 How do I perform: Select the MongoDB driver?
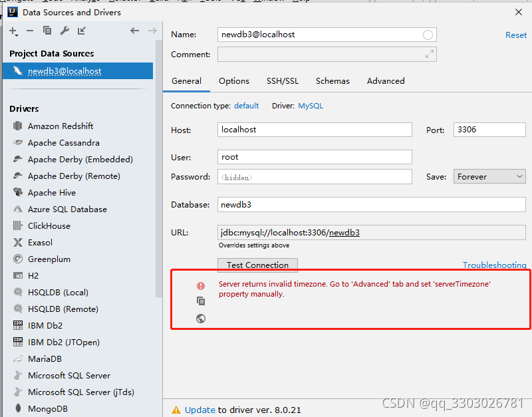[x=48, y=408]
